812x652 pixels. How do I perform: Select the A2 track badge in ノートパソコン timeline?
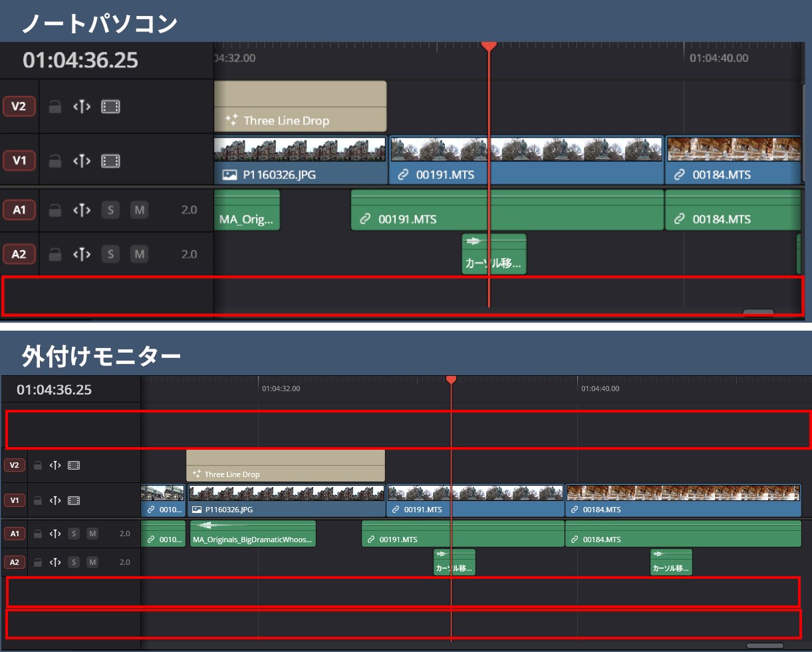pyautogui.click(x=19, y=253)
